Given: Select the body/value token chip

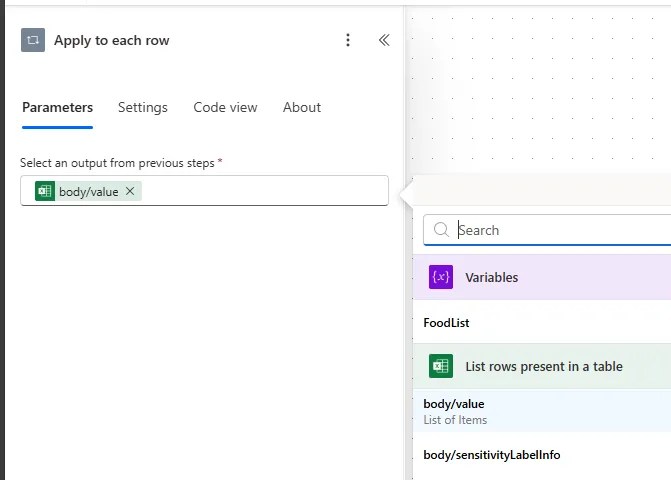Looking at the screenshot, I should click(88, 191).
